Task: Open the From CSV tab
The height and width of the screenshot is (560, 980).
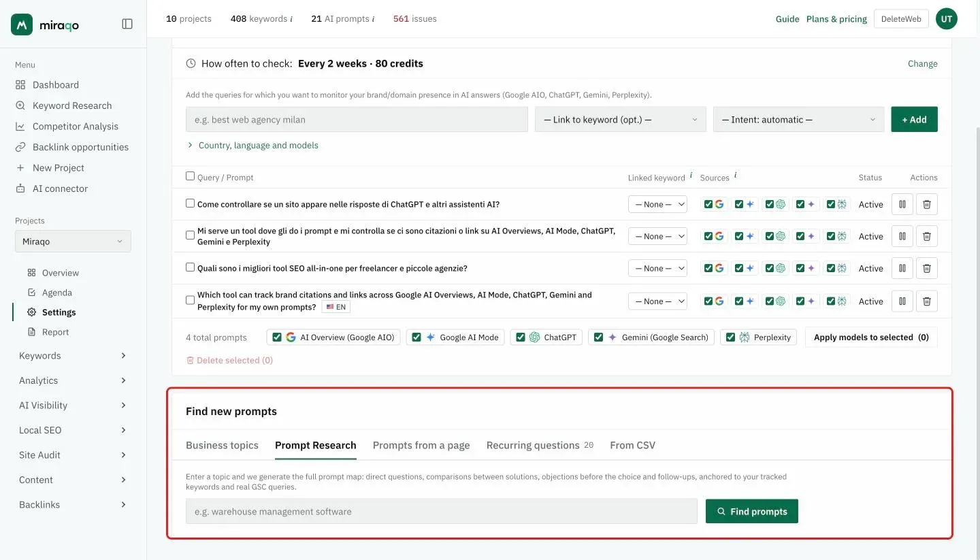Action: point(632,445)
